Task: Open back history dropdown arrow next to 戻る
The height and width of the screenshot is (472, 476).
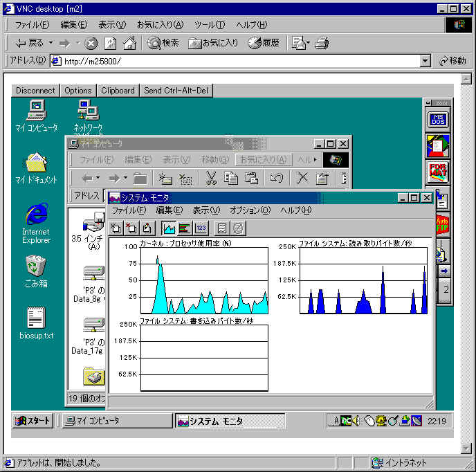Action: coord(51,43)
